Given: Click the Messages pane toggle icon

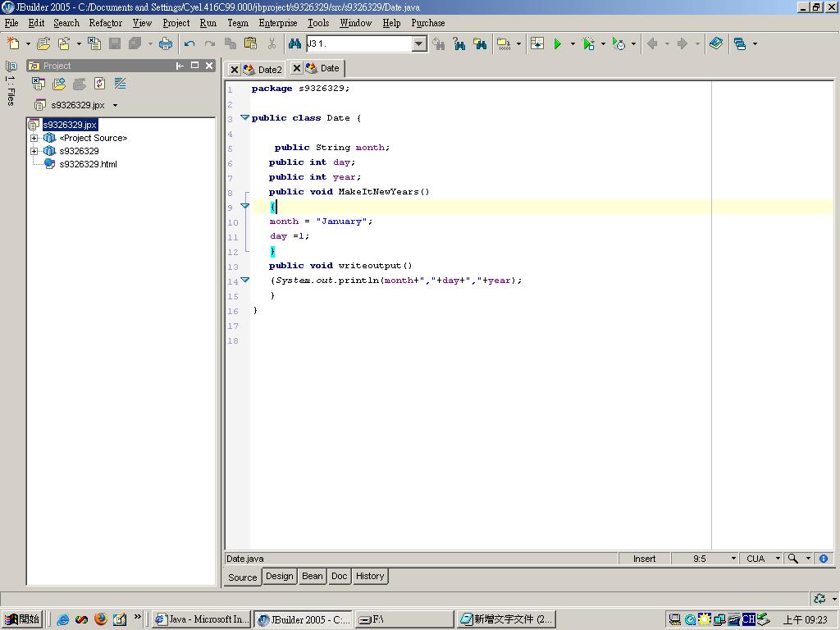Looking at the screenshot, I should (536, 43).
